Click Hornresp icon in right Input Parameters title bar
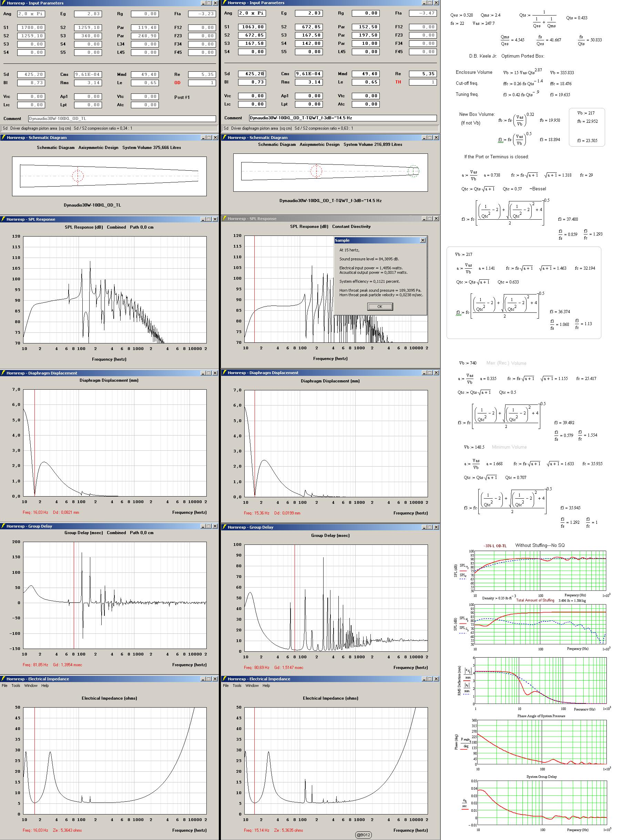Screen dimensions: 633x840 point(224,3)
